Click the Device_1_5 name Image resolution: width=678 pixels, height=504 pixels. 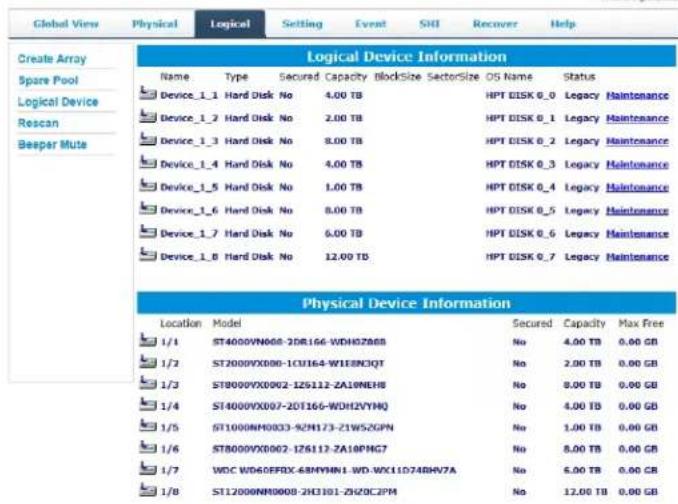click(x=189, y=187)
